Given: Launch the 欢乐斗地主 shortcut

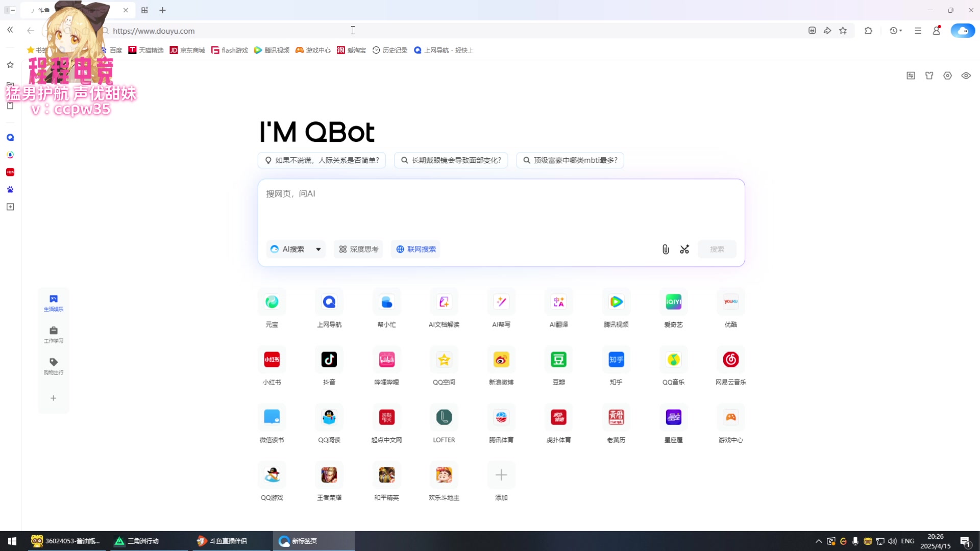Looking at the screenshot, I should [444, 475].
